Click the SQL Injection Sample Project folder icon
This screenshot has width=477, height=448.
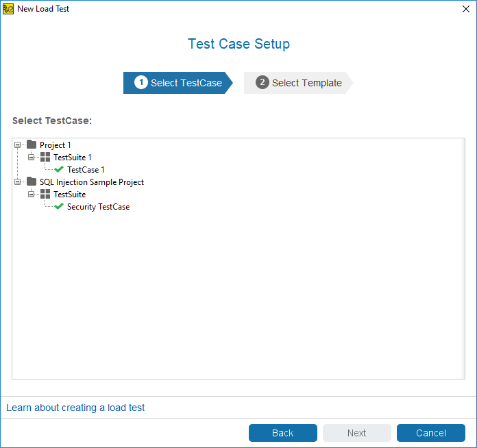pyautogui.click(x=32, y=182)
